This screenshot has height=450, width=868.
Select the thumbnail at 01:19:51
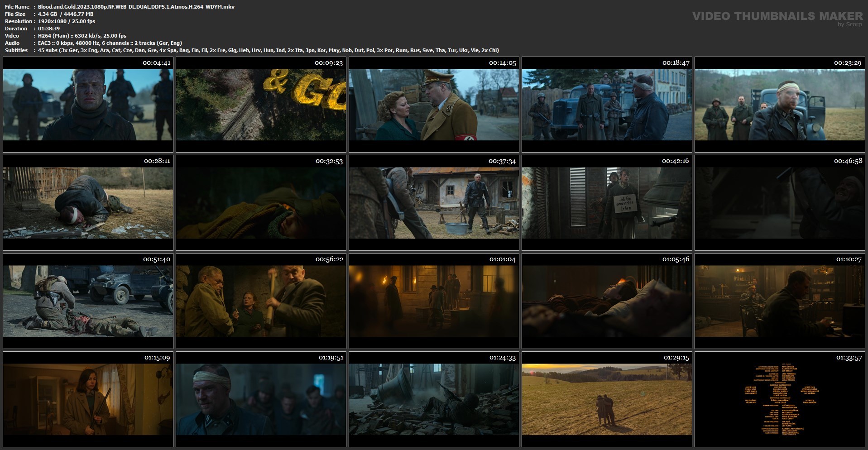pyautogui.click(x=261, y=399)
